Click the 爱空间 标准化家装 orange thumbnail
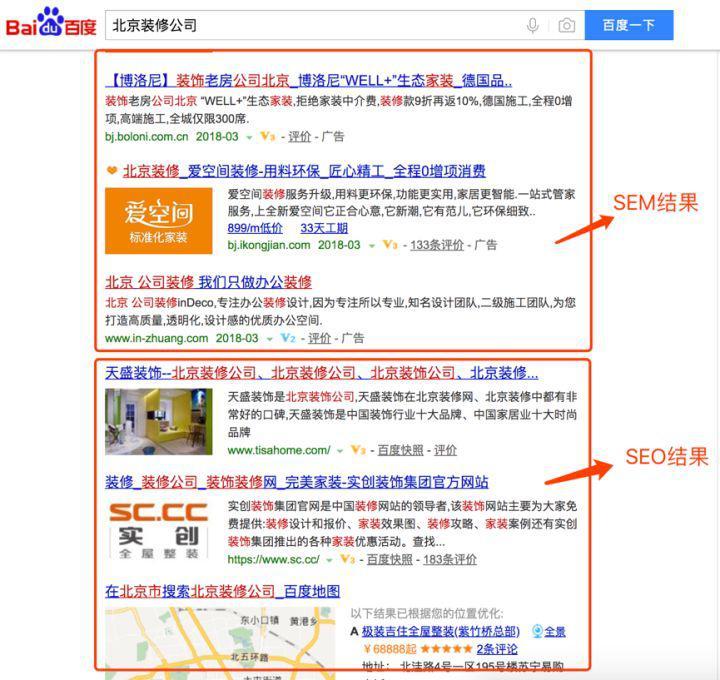This screenshot has height=680, width=720. (158, 220)
